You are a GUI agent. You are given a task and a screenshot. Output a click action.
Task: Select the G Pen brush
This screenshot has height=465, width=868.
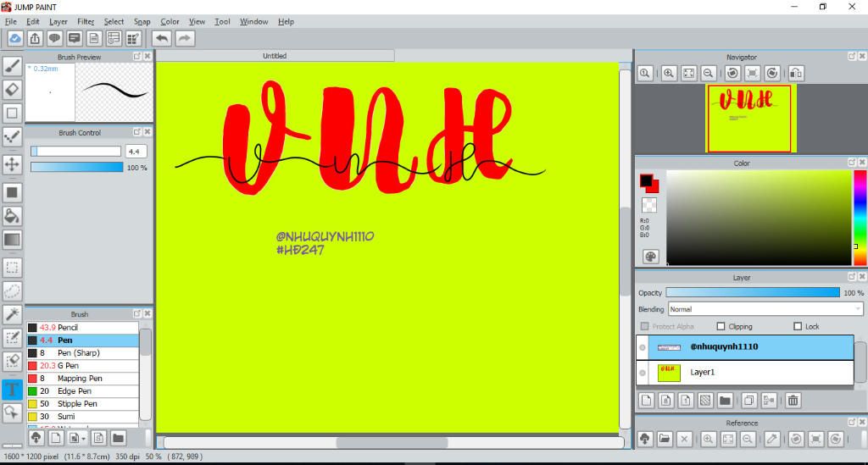[82, 365]
